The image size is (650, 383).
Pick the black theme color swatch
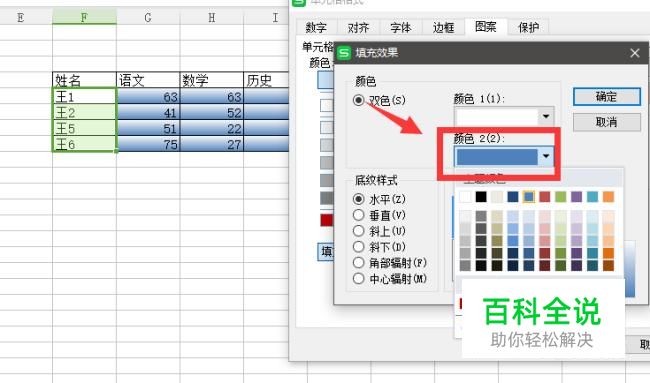[481, 197]
